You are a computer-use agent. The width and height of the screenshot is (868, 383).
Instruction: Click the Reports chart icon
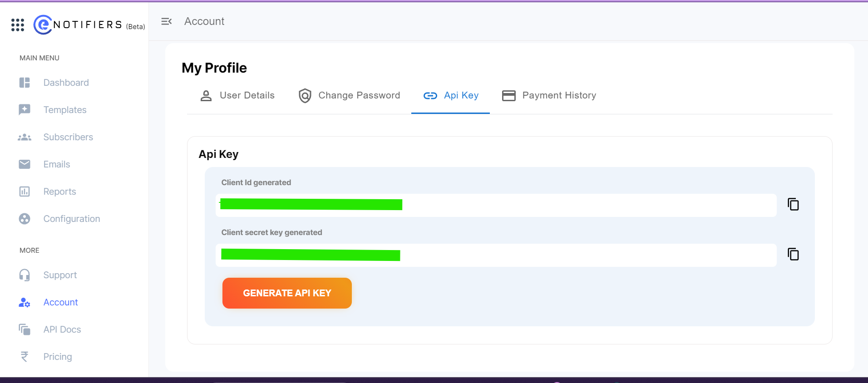(25, 191)
